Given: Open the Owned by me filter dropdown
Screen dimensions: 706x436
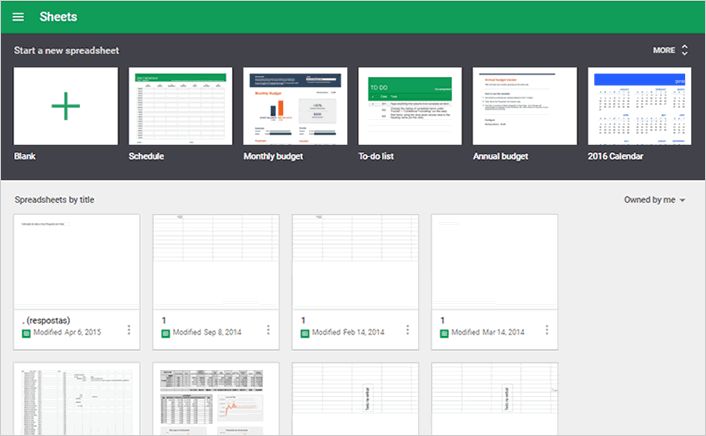Looking at the screenshot, I should point(655,200).
